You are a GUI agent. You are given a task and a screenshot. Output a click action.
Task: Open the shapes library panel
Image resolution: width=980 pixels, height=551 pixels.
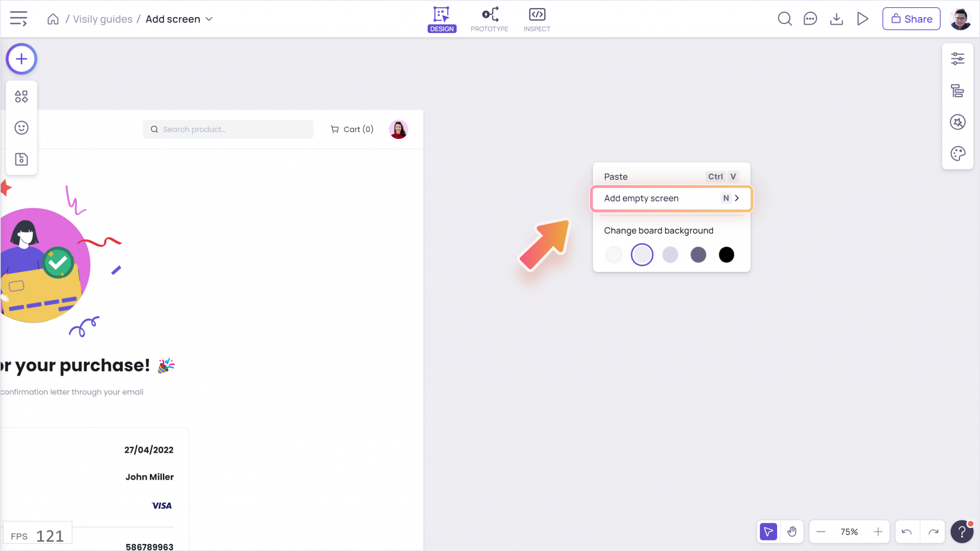pyautogui.click(x=21, y=96)
